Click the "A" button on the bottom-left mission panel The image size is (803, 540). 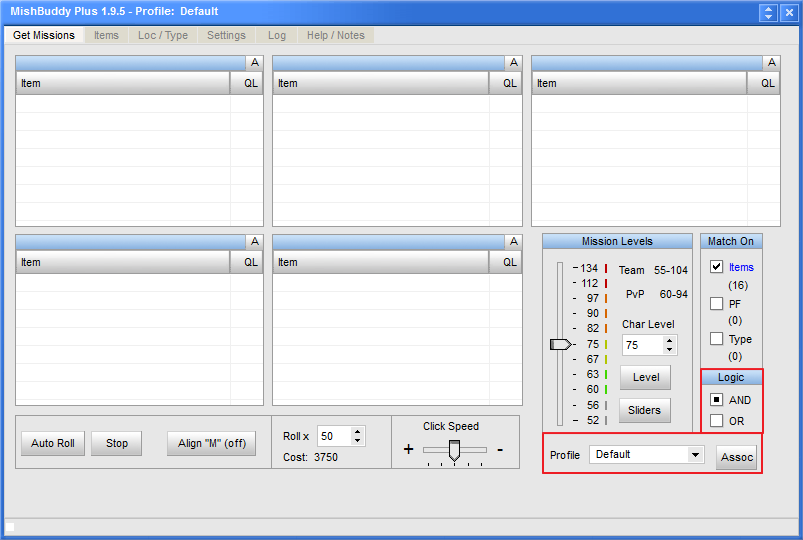pyautogui.click(x=254, y=241)
